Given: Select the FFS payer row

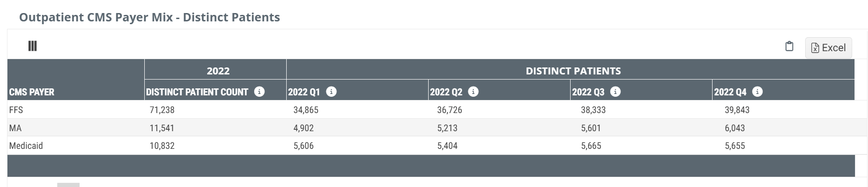Looking at the screenshot, I should (x=16, y=110).
